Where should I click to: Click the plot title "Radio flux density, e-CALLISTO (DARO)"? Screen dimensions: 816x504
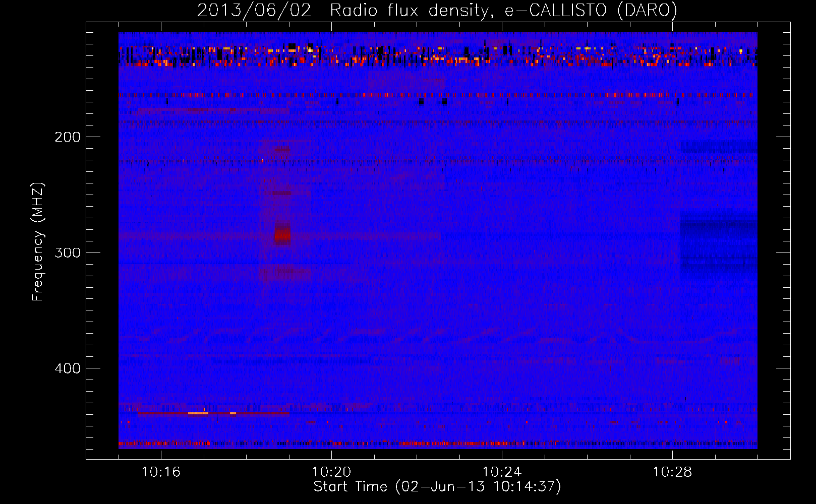(x=503, y=11)
